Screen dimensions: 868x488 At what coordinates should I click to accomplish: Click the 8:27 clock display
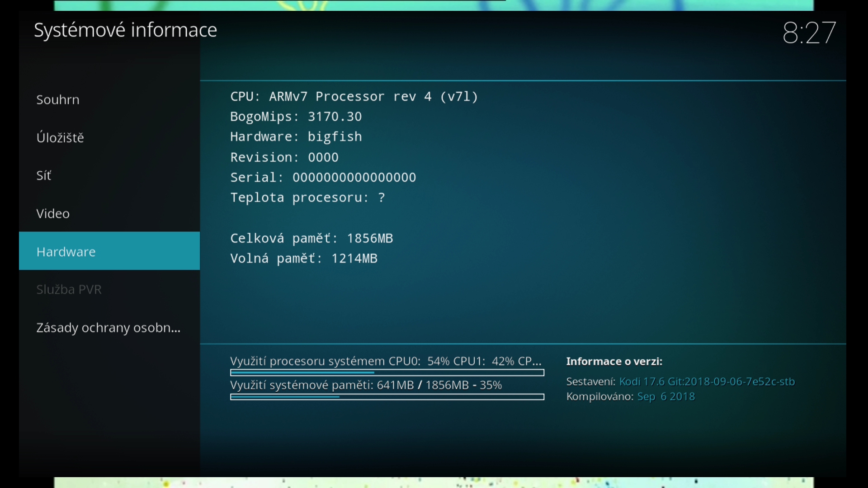809,33
